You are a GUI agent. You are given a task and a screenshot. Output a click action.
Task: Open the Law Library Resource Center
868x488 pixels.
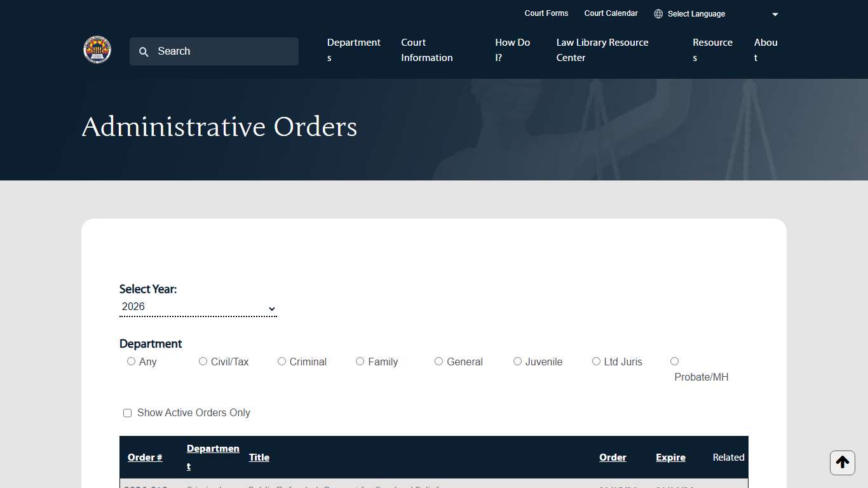(x=602, y=50)
